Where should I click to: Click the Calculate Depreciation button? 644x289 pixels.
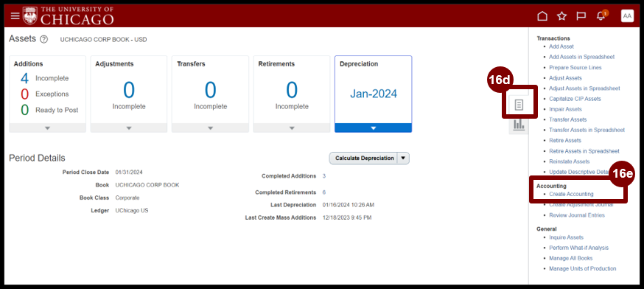tap(364, 159)
